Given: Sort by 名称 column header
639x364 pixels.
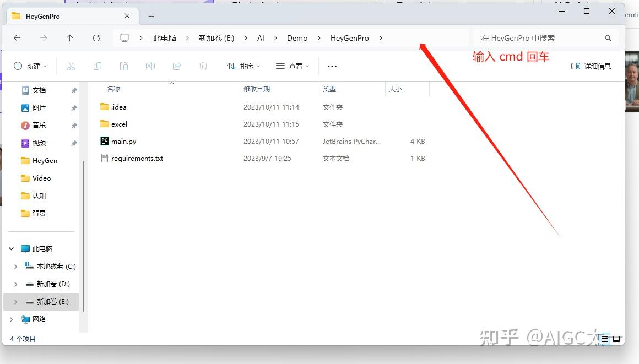Looking at the screenshot, I should 113,89.
